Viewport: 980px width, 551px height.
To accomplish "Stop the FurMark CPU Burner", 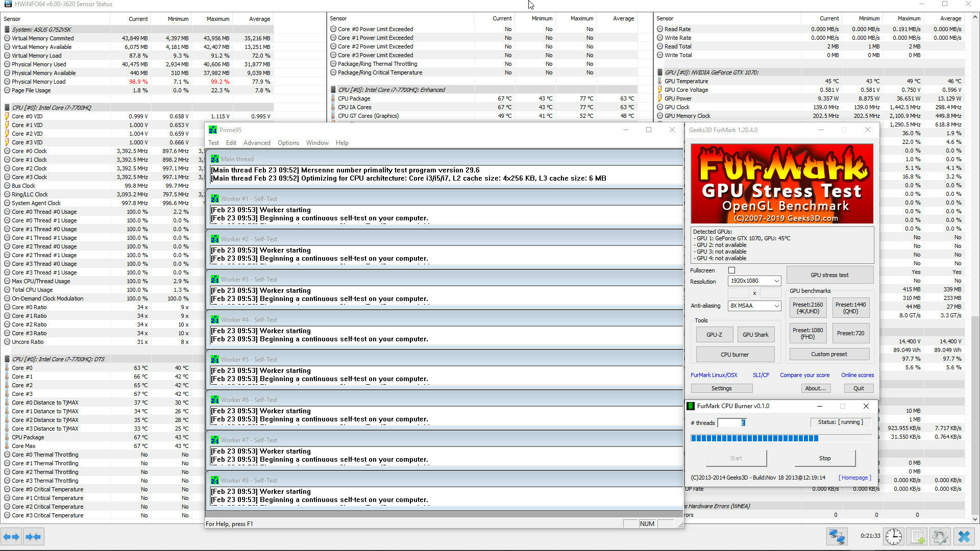I will click(x=825, y=458).
